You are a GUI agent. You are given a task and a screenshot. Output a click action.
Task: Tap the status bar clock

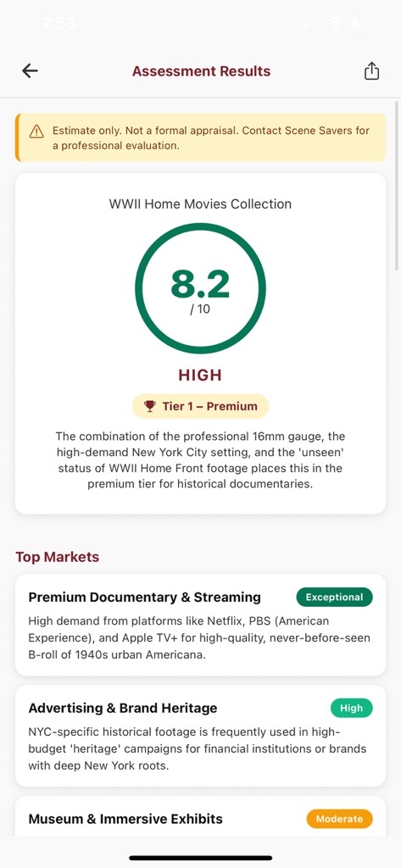click(59, 23)
